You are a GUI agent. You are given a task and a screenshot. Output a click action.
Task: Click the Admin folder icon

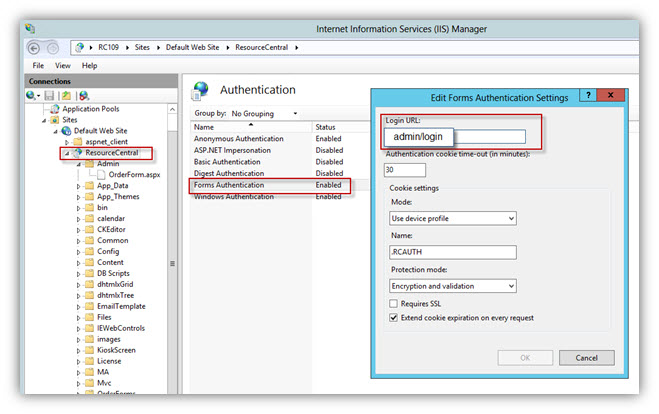point(90,163)
